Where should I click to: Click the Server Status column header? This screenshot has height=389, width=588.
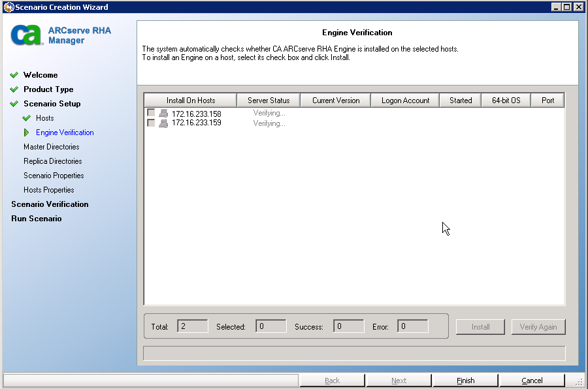tap(268, 100)
